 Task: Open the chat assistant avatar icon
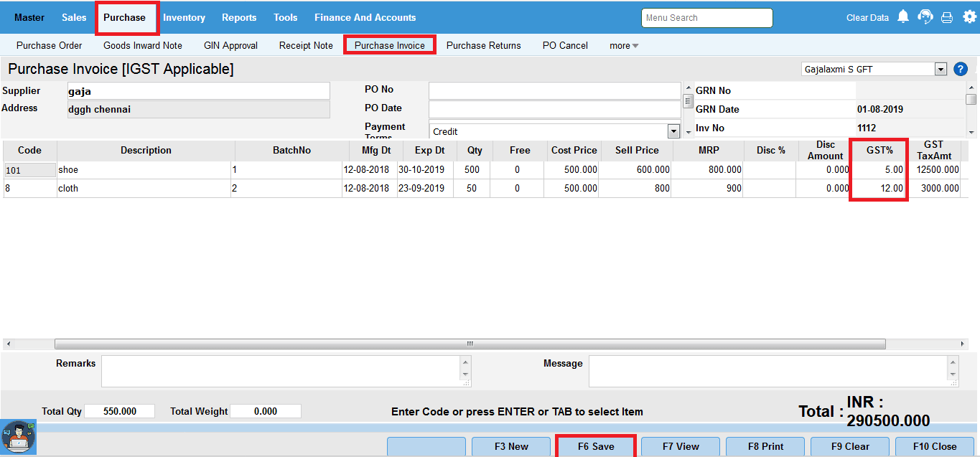[18, 437]
